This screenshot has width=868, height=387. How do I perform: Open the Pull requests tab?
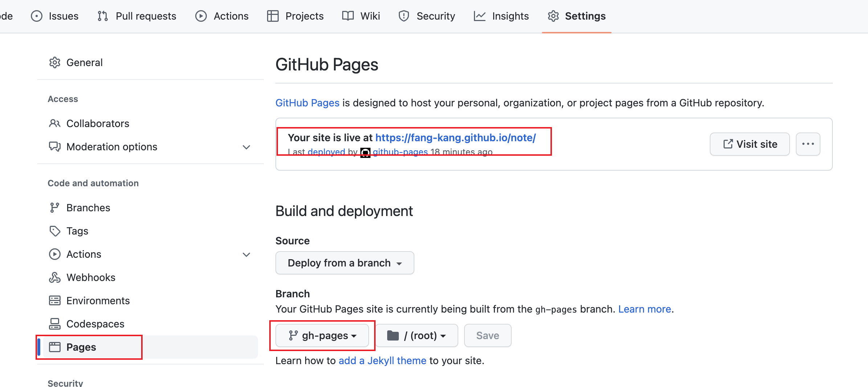(x=137, y=16)
